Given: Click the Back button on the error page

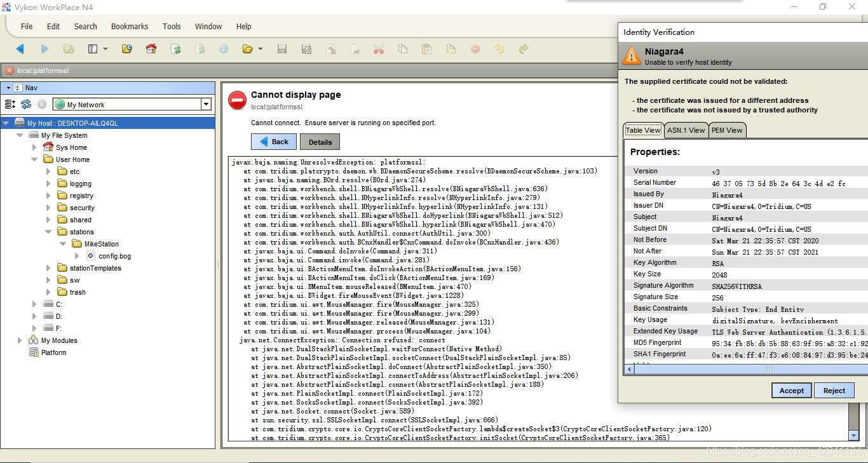Looking at the screenshot, I should pos(274,142).
